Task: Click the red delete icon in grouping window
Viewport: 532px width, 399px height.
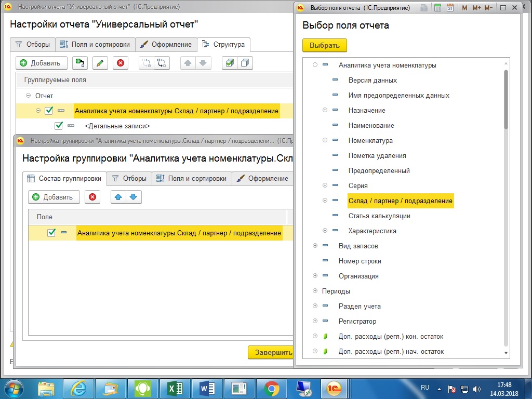Action: 92,197
